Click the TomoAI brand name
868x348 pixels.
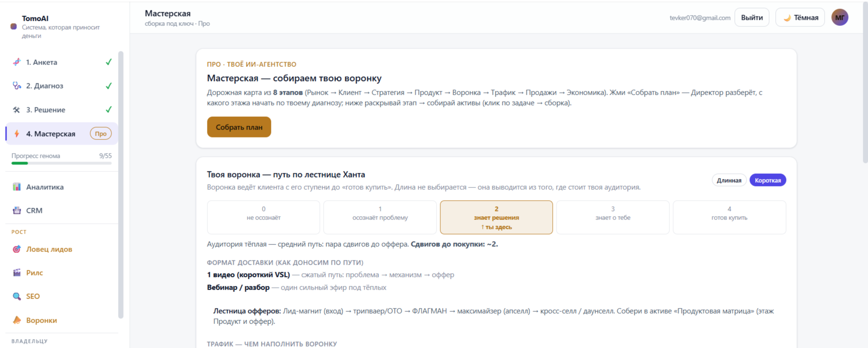[35, 18]
